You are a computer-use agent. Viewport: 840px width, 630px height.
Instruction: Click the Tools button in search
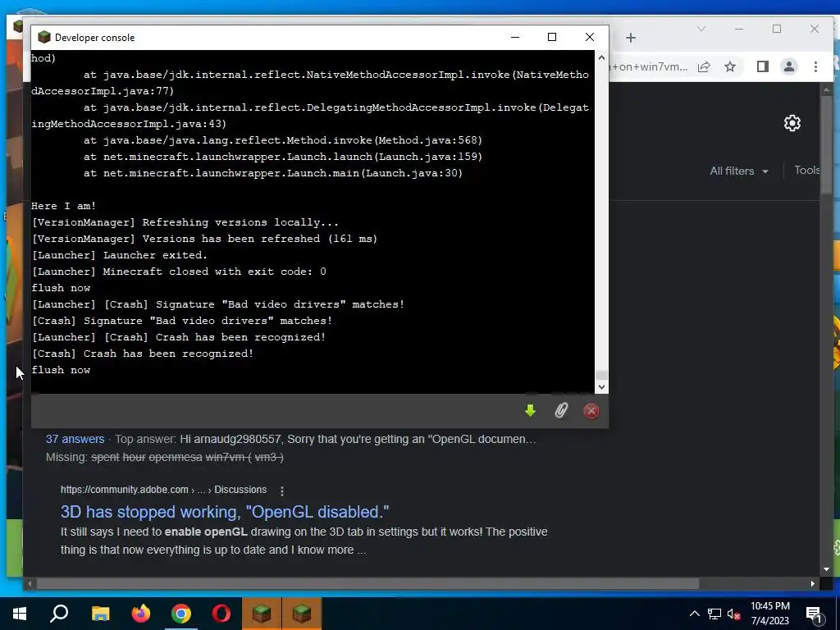pyautogui.click(x=807, y=171)
